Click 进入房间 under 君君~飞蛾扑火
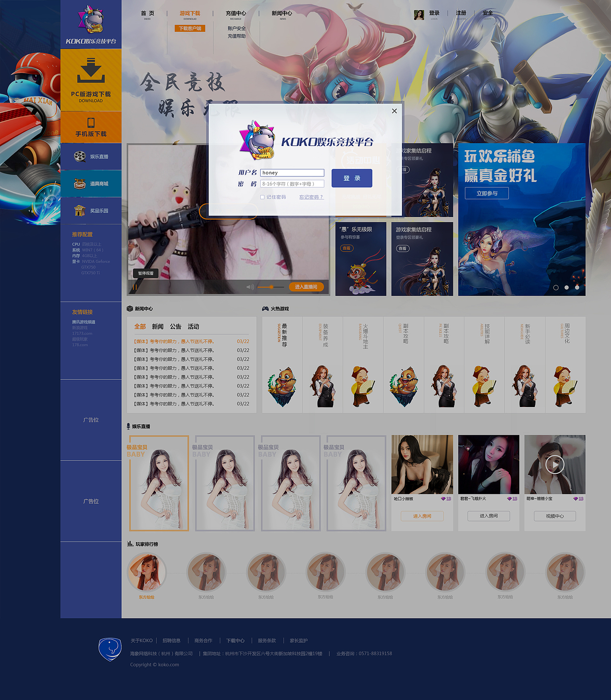Screen dimensions: 611x700 [x=489, y=516]
